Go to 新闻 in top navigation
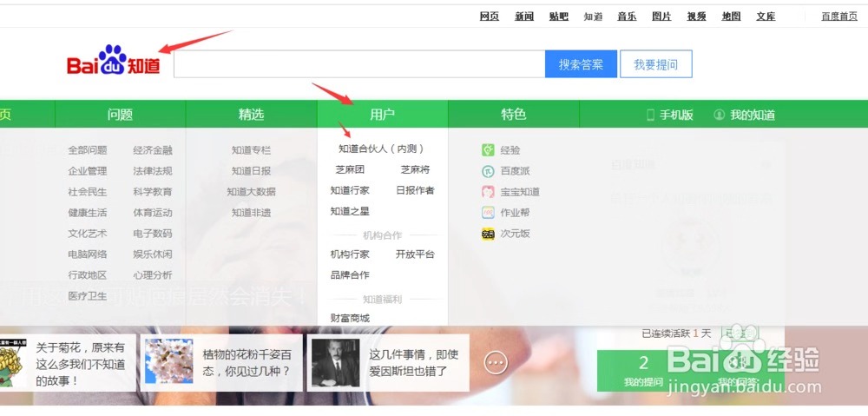Viewport: 868px width, 416px height. pyautogui.click(x=524, y=17)
